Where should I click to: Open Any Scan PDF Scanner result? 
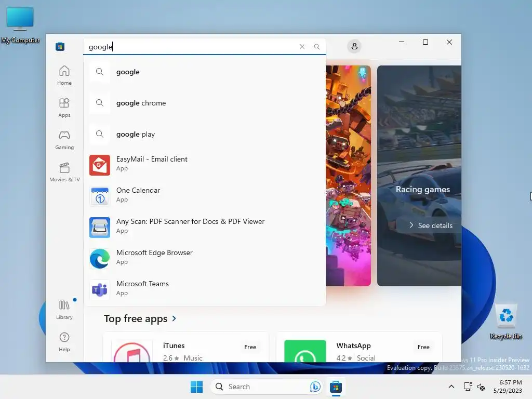click(x=205, y=228)
